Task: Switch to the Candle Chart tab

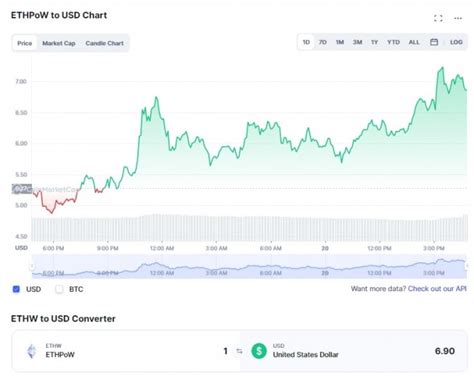Action: (104, 43)
